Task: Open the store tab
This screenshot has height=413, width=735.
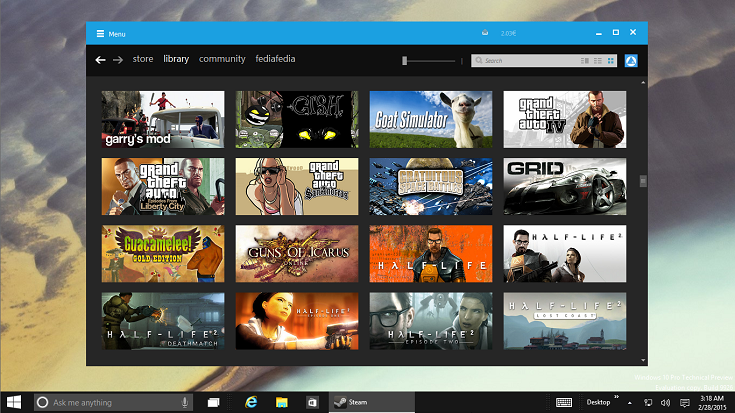Action: [143, 60]
